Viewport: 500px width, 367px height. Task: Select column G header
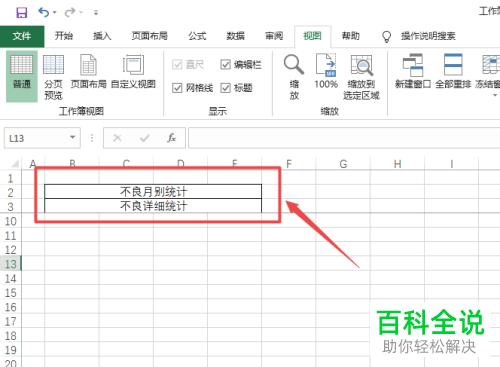[x=343, y=164]
